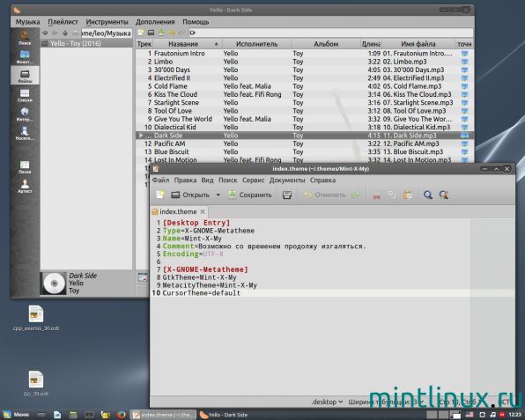Click the open icon in music player toolbar
Screen dimensions: 525x420
point(151,33)
